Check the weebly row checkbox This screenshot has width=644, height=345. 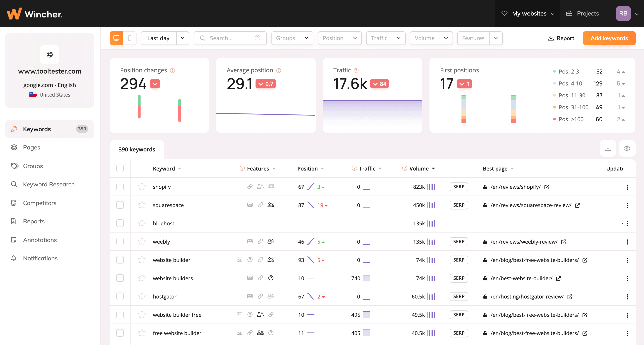coord(120,241)
